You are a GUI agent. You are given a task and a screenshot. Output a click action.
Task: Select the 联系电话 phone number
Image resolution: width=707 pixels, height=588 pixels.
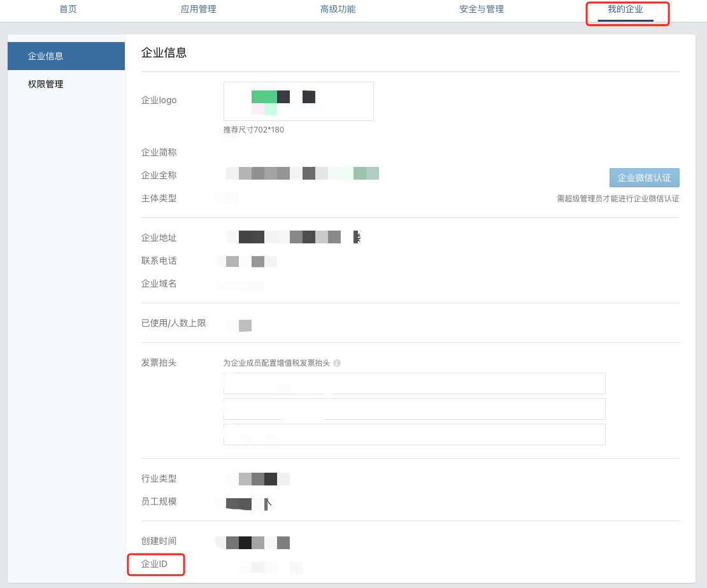tap(247, 261)
